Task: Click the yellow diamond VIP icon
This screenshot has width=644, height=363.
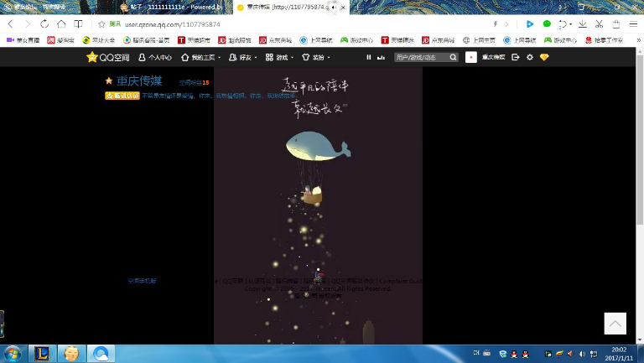Action: pos(544,57)
